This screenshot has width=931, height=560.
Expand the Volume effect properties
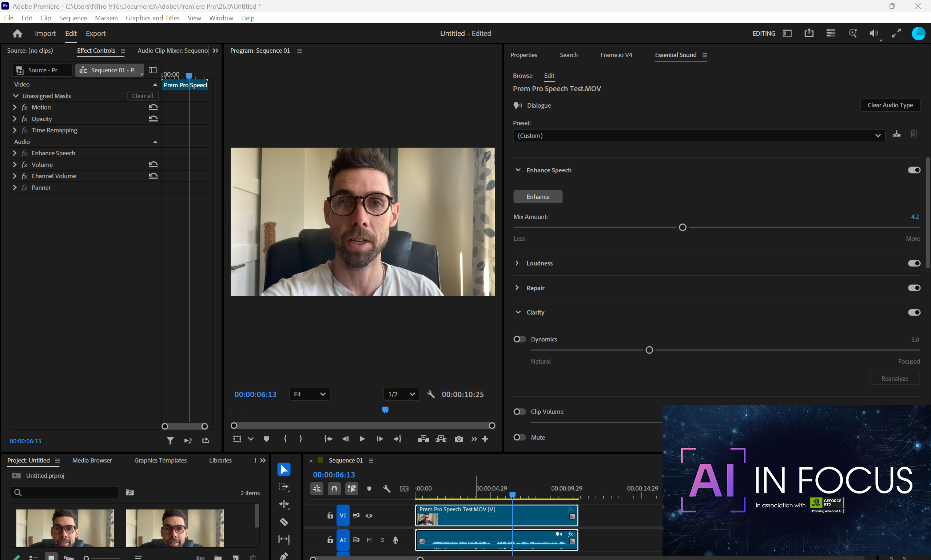(x=15, y=164)
